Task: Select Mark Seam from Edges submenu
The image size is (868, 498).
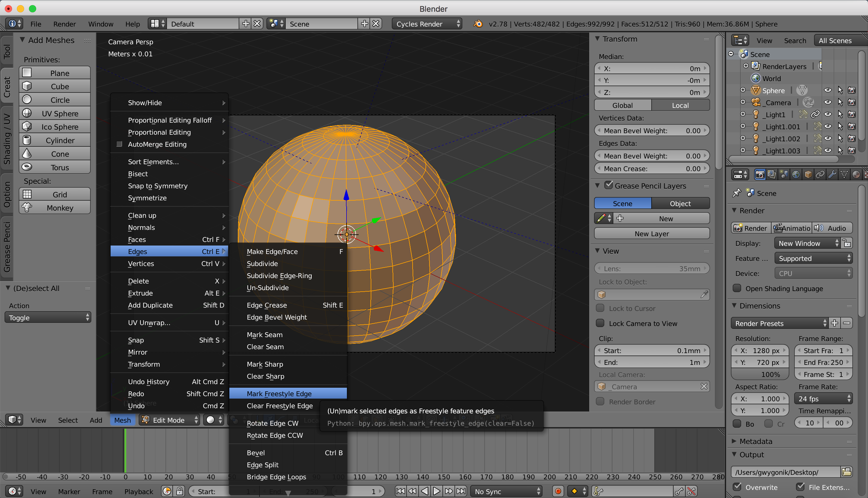Action: point(265,334)
